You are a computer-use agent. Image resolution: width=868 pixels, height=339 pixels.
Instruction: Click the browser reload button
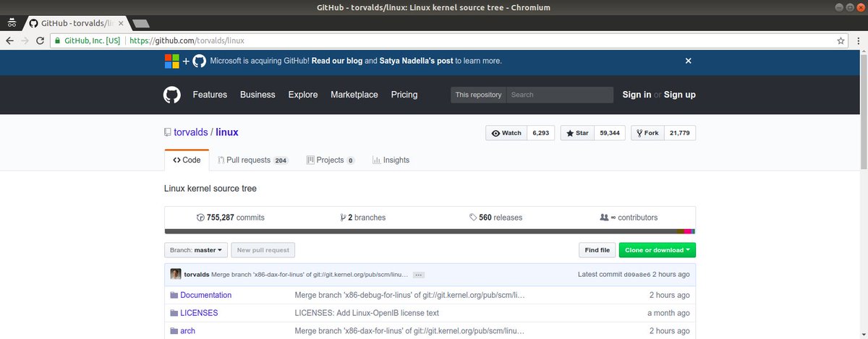(42, 40)
